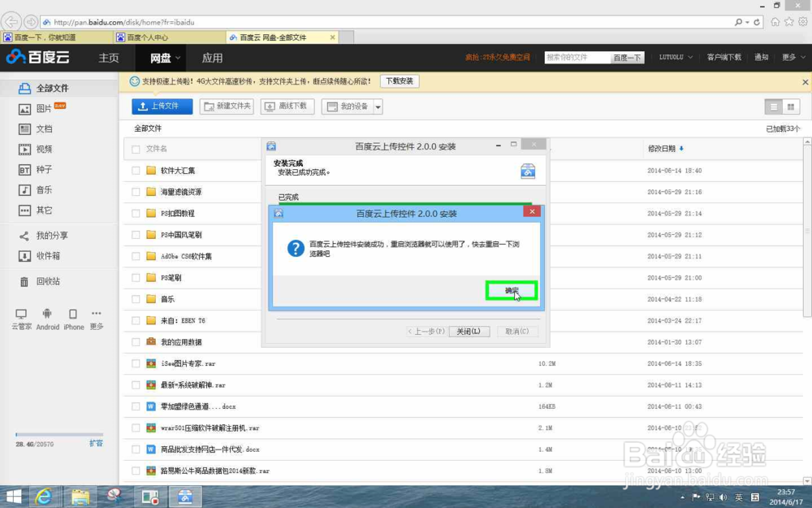Focus the 搜索你的文件 search field
The height and width of the screenshot is (508, 812).
pyautogui.click(x=577, y=58)
